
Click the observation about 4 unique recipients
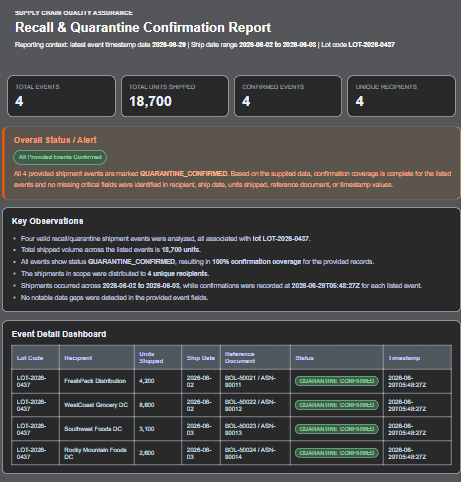click(115, 274)
